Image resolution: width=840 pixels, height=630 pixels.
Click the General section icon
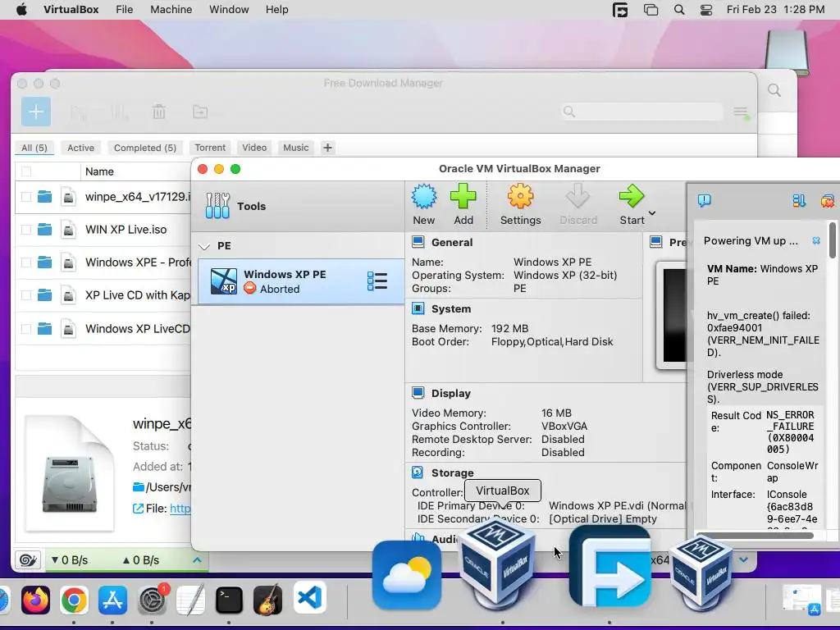click(x=418, y=242)
